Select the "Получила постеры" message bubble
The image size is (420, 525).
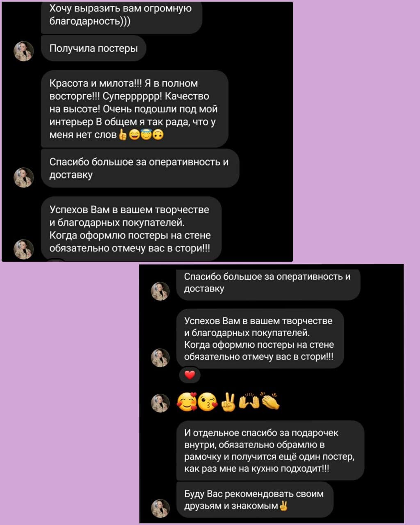click(x=94, y=48)
